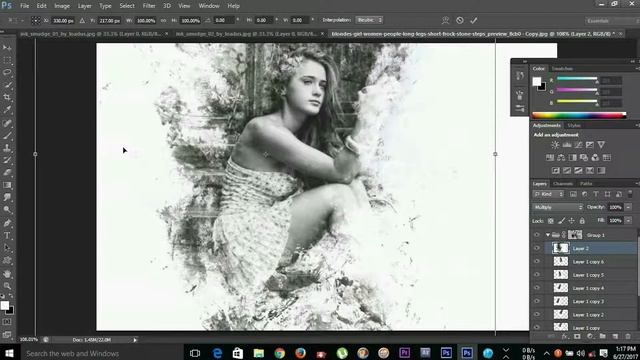Viewport: 640px width, 360px height.
Task: Switch to first ink_smudge document tab
Action: point(91,34)
